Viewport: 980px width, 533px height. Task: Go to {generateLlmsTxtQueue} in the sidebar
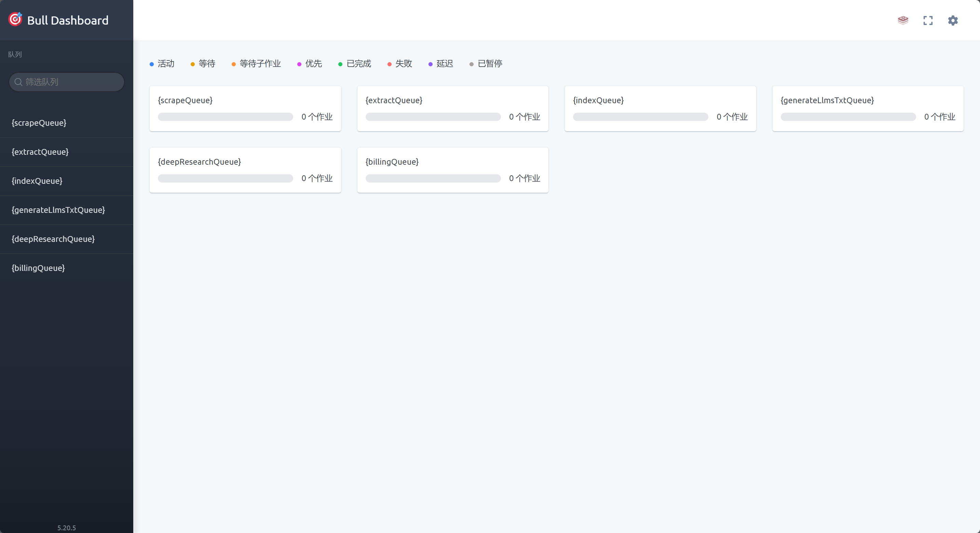58,210
